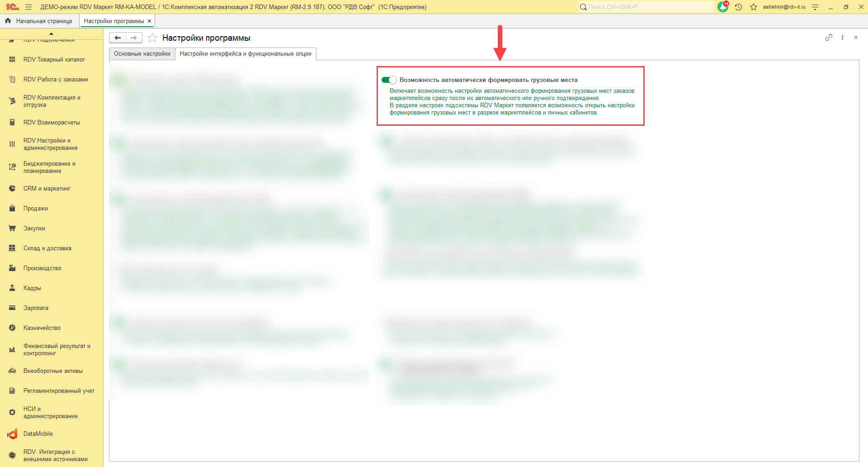This screenshot has width=868, height=467.
Task: Click the Регламентированный учет icon
Action: (12, 391)
